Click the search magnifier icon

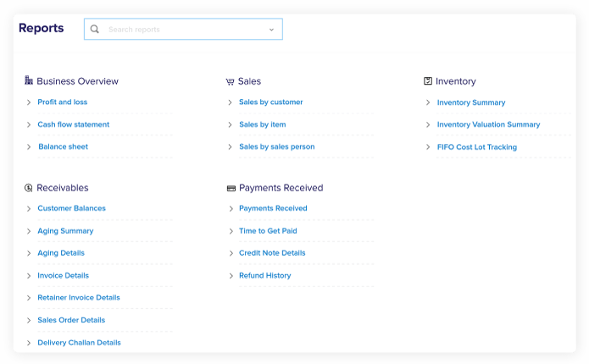95,29
